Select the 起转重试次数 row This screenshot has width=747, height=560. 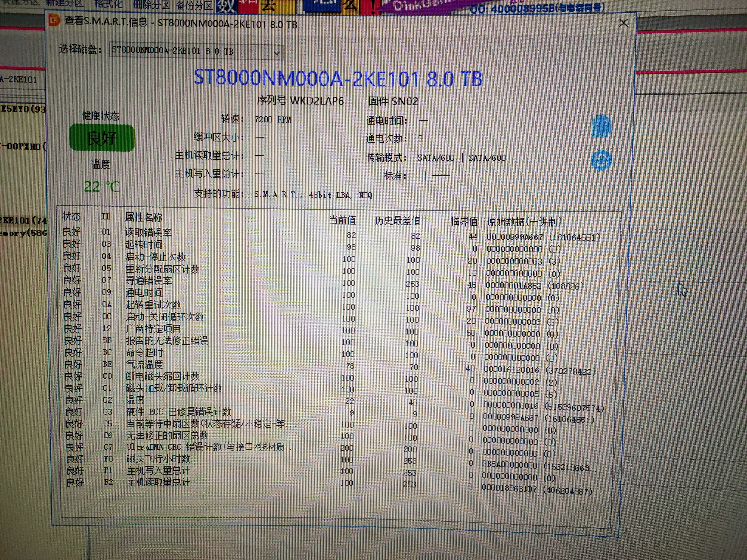(332, 307)
